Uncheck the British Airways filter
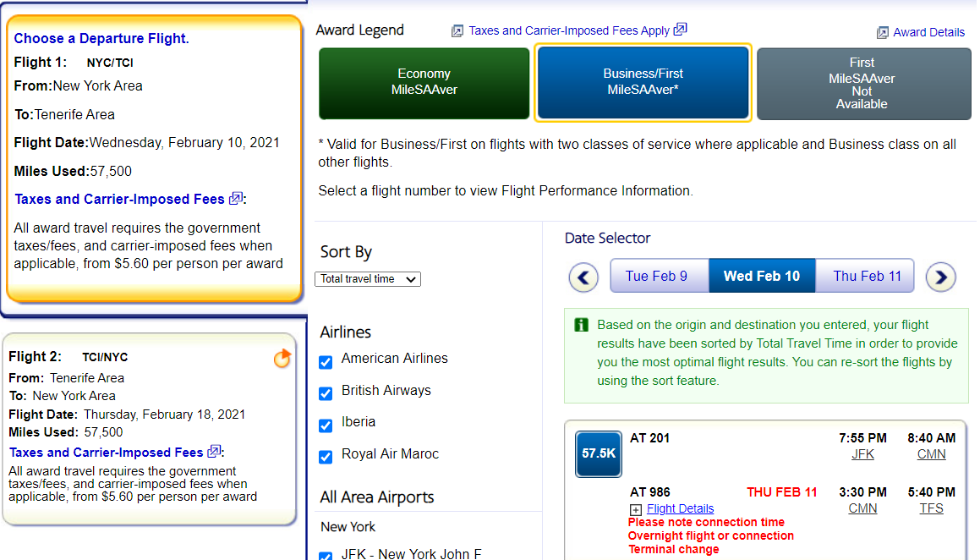 (326, 393)
